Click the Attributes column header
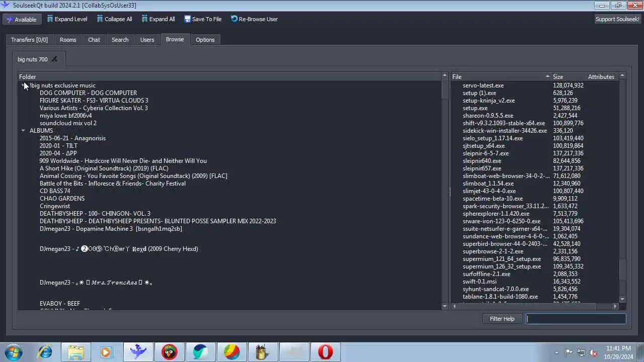The width and height of the screenshot is (644, 362). pyautogui.click(x=602, y=77)
